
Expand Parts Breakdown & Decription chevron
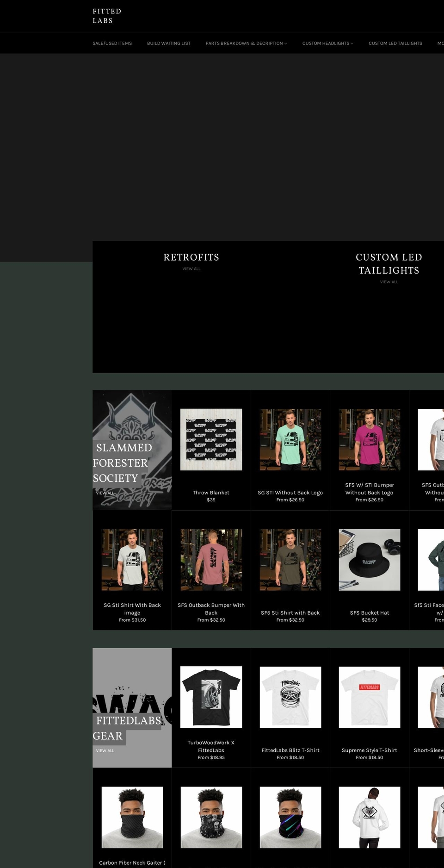pyautogui.click(x=285, y=44)
